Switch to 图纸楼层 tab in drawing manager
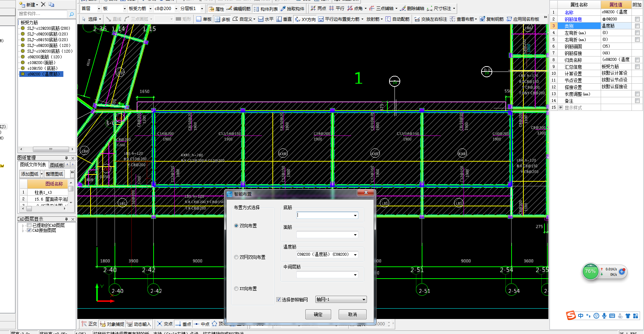Image resolution: width=644 pixels, height=334 pixels. point(57,165)
